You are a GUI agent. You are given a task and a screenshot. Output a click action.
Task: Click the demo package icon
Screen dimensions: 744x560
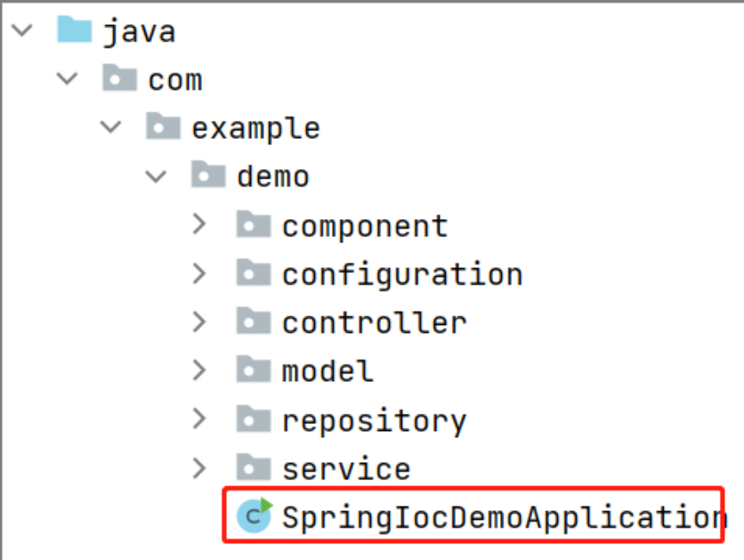[208, 174]
